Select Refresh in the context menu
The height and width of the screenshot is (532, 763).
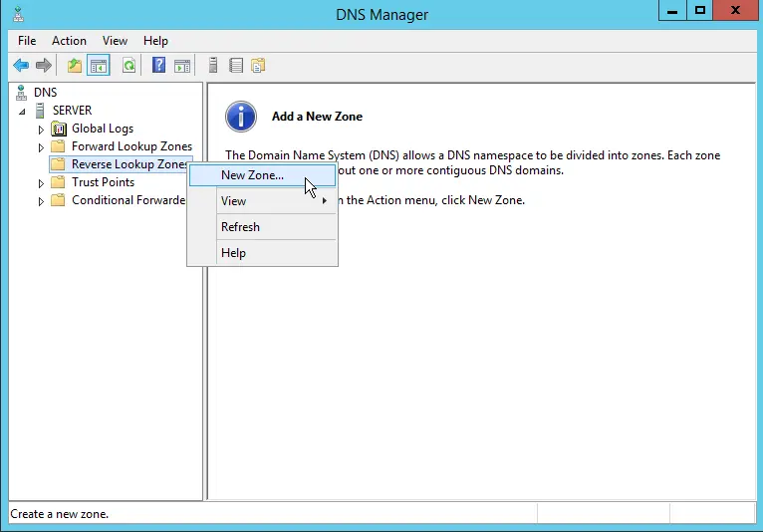[240, 227]
